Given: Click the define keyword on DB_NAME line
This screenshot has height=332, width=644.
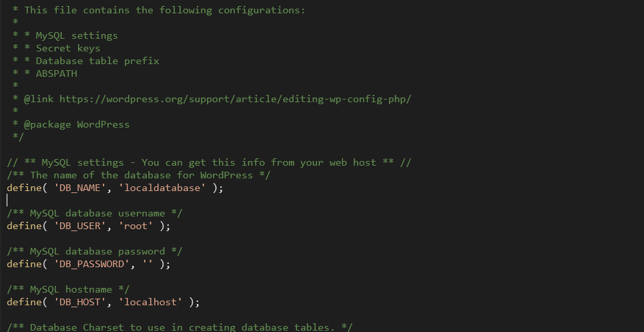Looking at the screenshot, I should click(24, 188).
